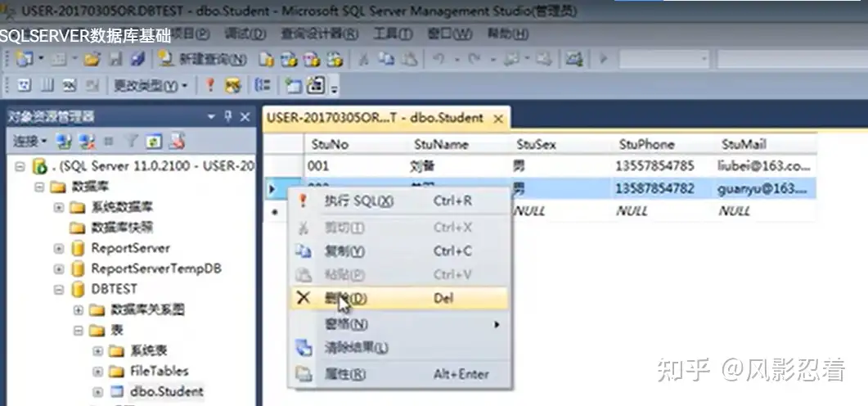Click the last Object Explorer toolbar icon after Refresh
Viewport: 868px width, 406px height.
pos(176,142)
